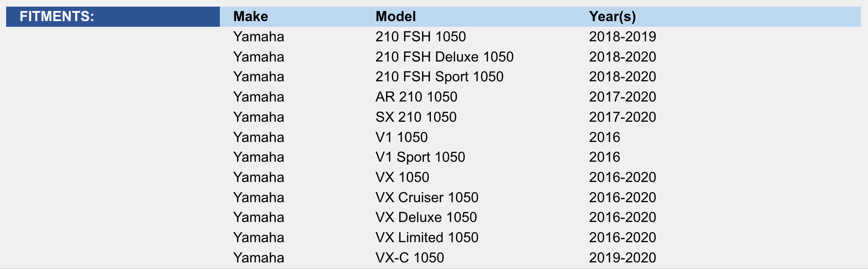The width and height of the screenshot is (868, 269).
Task: Select the V1 1050 model entry
Action: point(401,137)
